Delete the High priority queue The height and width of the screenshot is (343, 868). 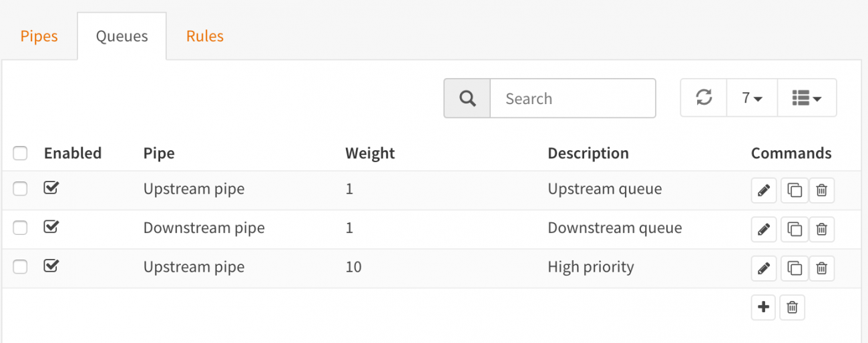pyautogui.click(x=822, y=268)
